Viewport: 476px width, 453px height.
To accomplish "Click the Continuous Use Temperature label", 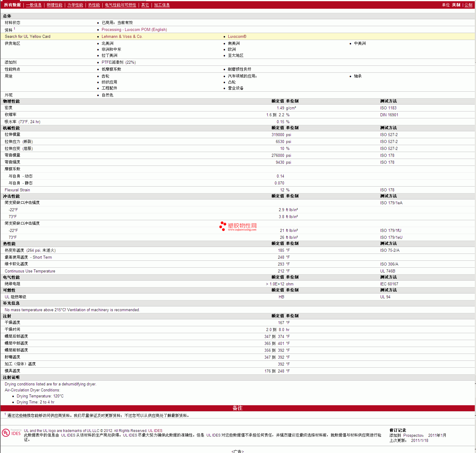I will (x=30, y=271).
